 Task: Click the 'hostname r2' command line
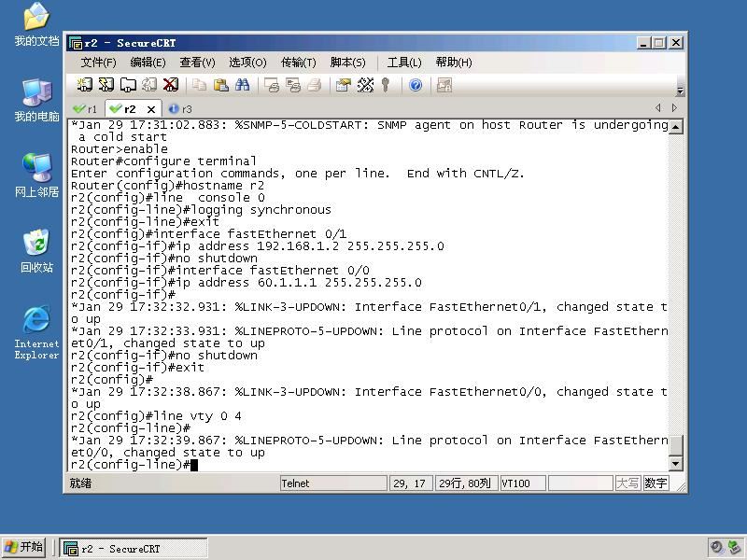coord(167,186)
